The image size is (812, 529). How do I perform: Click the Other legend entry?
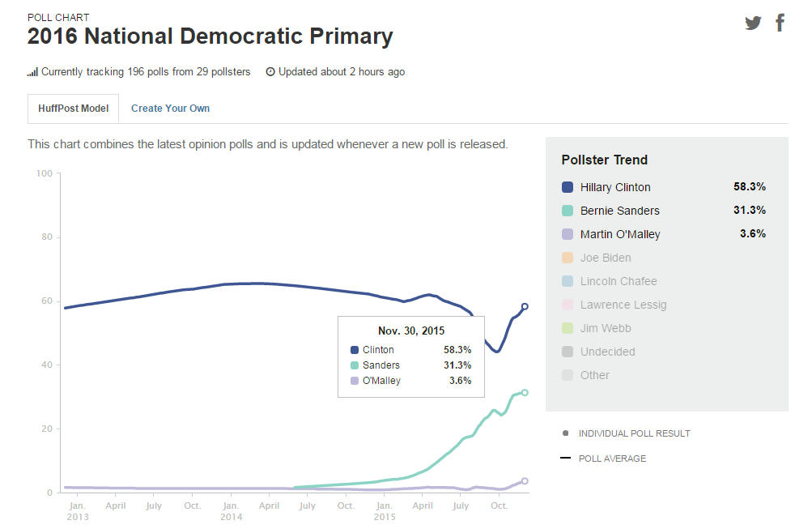594,375
